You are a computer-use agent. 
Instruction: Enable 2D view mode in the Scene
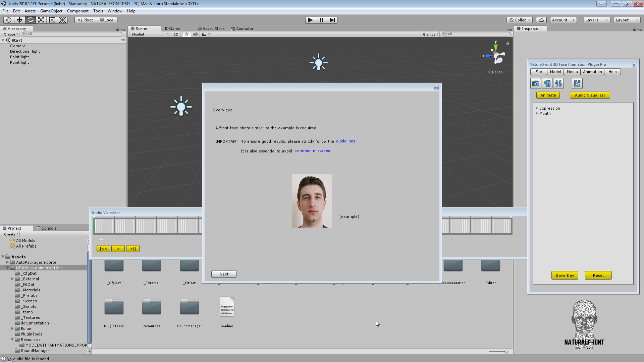[176, 34]
